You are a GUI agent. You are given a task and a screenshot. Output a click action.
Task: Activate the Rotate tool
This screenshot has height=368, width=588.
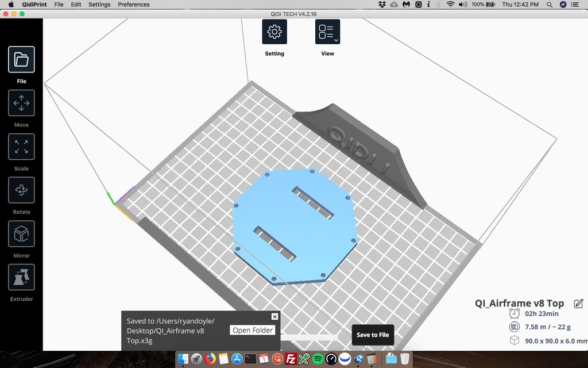[x=21, y=190]
